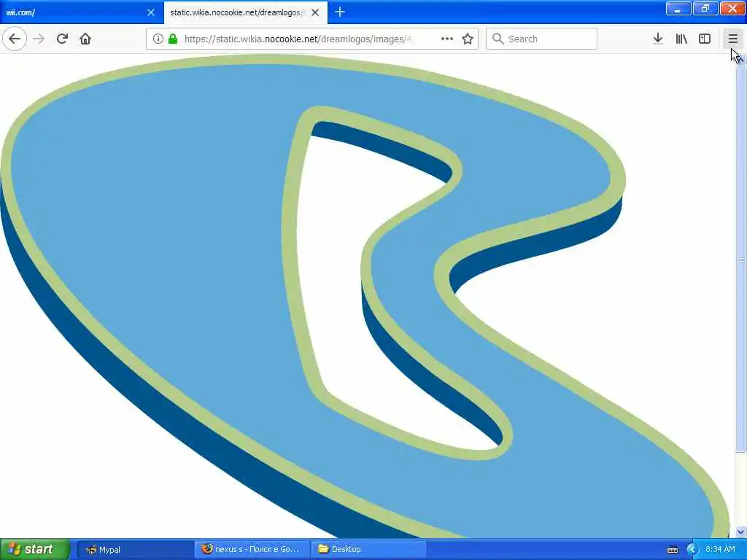Switch to the Mypal taskbar window

coord(135,549)
